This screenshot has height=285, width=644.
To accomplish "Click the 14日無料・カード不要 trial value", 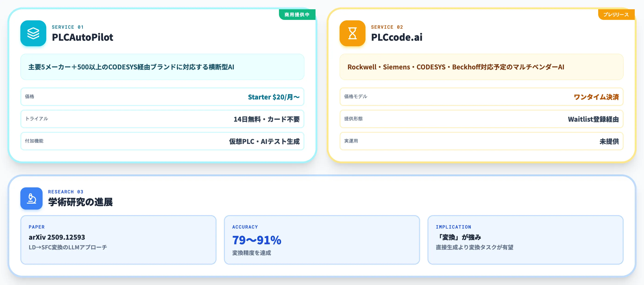I will point(266,119).
